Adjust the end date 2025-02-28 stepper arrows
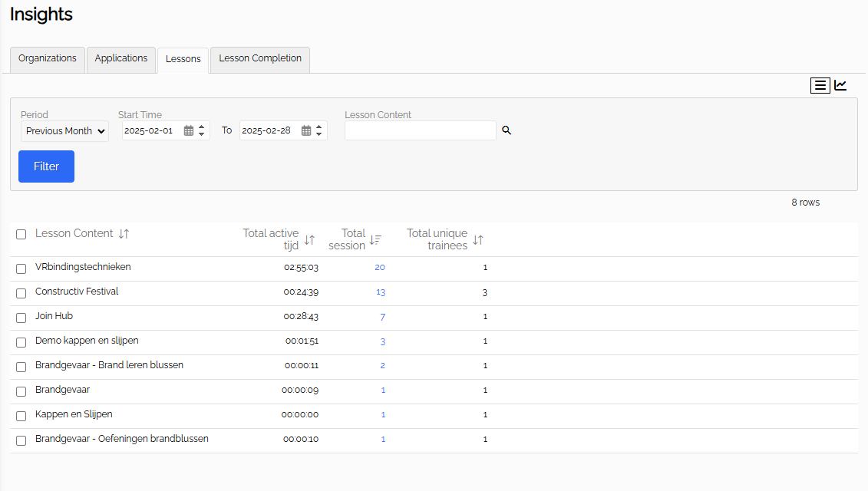The image size is (868, 491). 318,130
